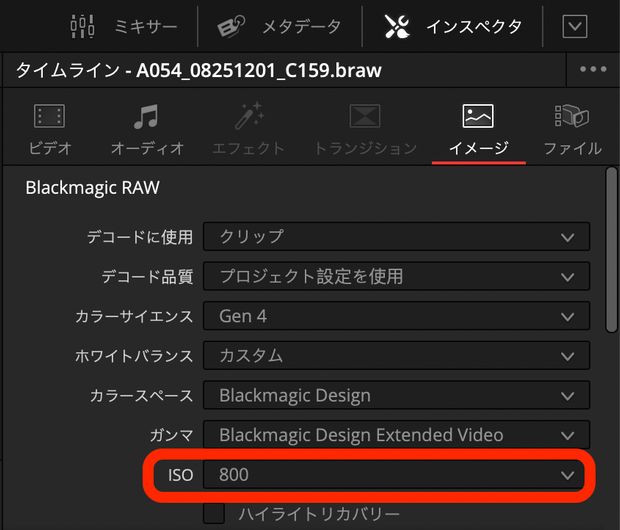Open the メタデータ metadata panel

pyautogui.click(x=279, y=26)
